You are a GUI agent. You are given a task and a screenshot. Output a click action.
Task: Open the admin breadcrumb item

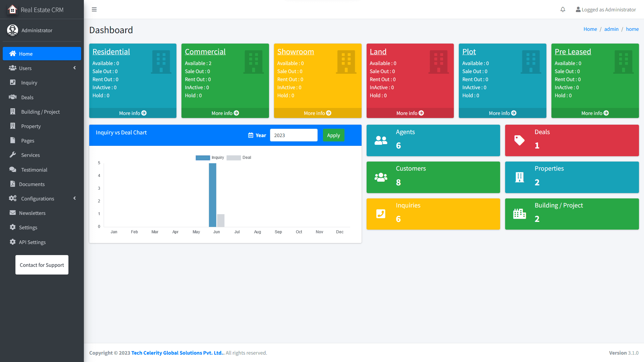point(611,29)
